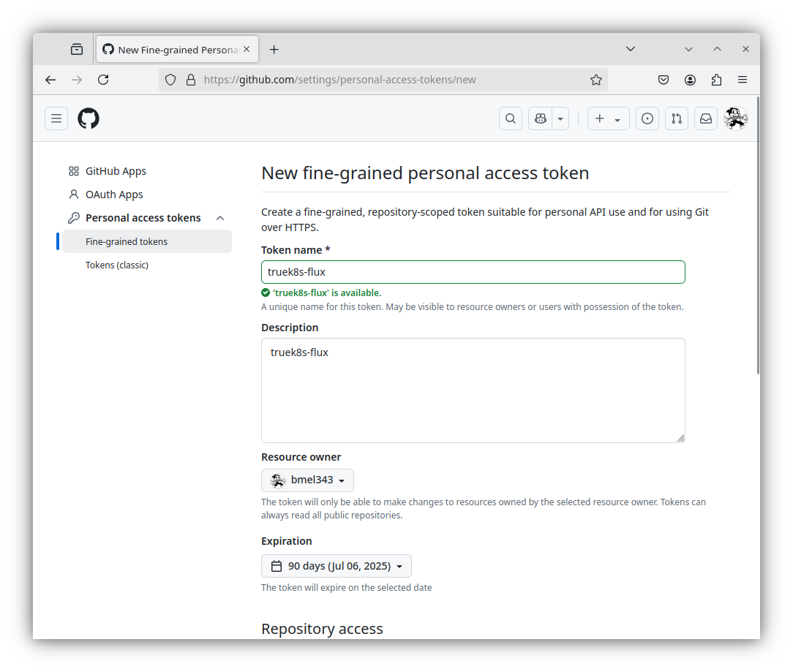
Task: Open the Resource owner bmel343 dropdown
Action: 307,480
